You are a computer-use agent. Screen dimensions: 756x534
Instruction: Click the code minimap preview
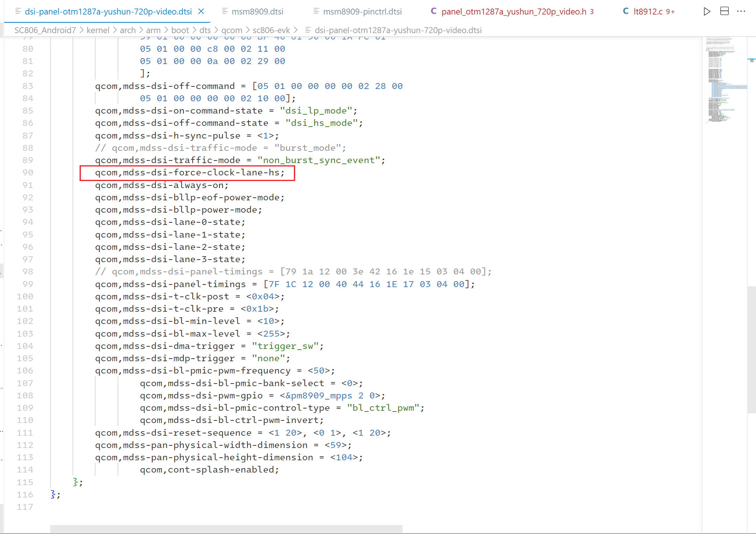pos(725,80)
